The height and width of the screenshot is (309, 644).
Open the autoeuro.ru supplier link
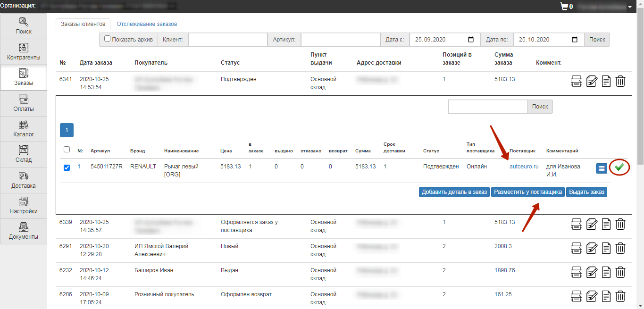point(524,167)
